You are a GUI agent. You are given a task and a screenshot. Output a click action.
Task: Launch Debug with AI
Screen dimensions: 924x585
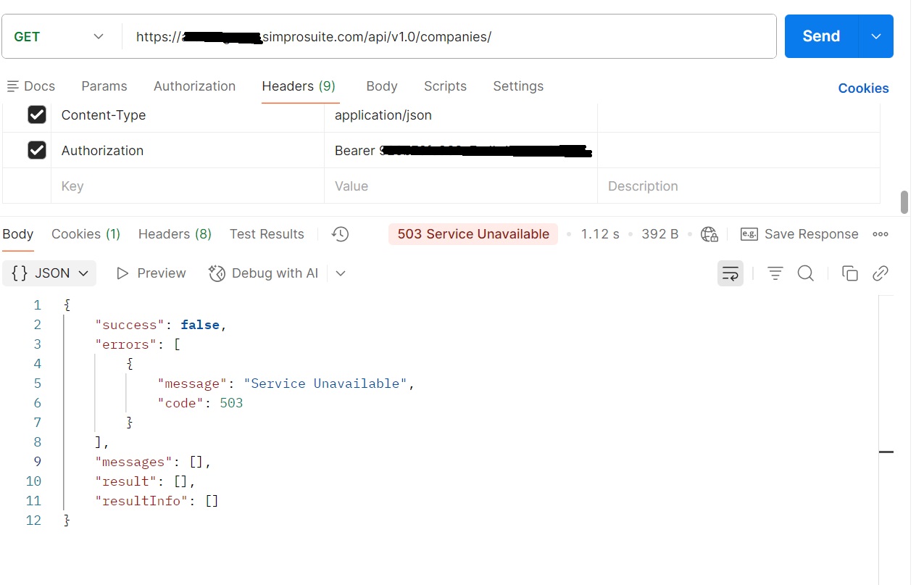click(x=264, y=273)
